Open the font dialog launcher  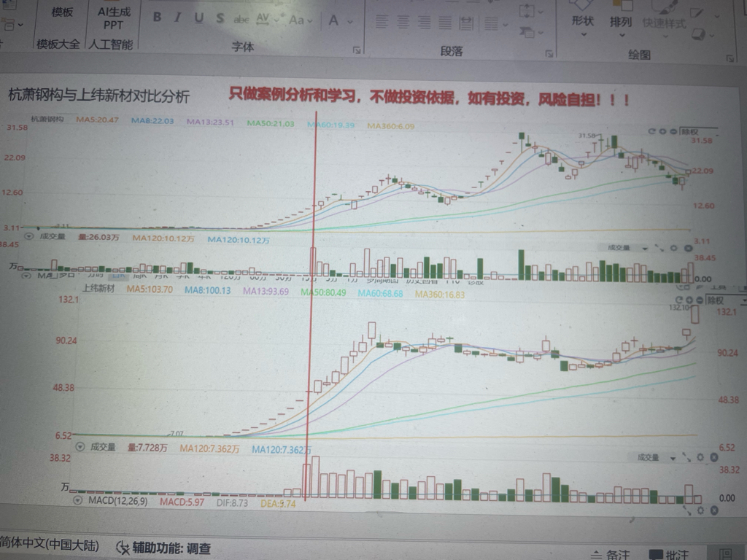[357, 50]
